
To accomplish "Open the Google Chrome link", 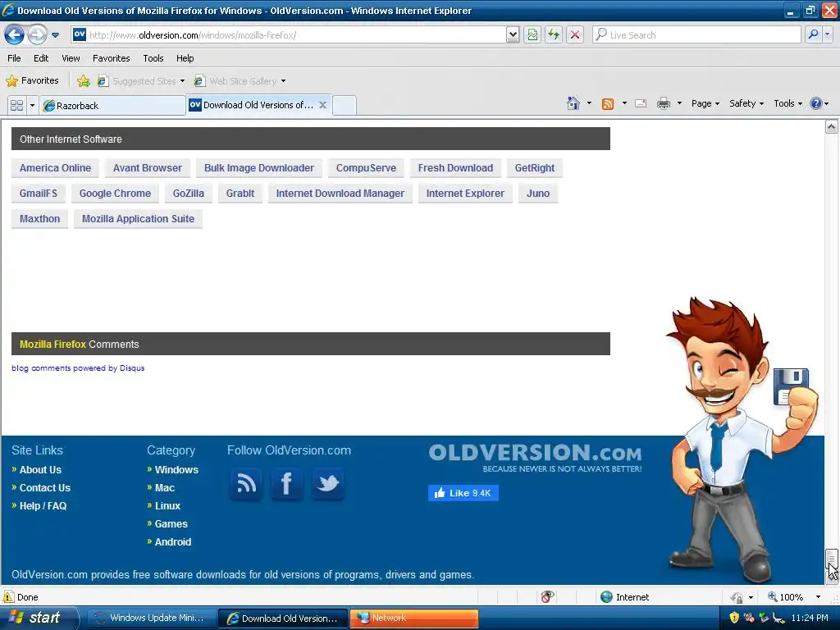I will [115, 194].
